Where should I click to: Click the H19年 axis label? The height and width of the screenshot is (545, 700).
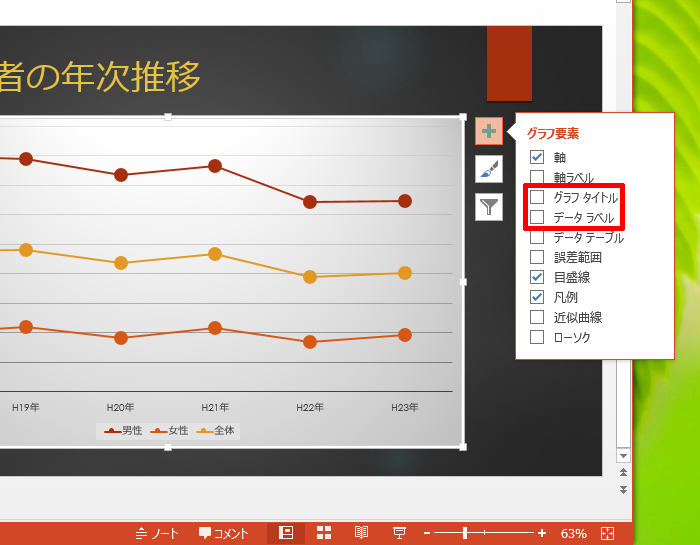(25, 407)
